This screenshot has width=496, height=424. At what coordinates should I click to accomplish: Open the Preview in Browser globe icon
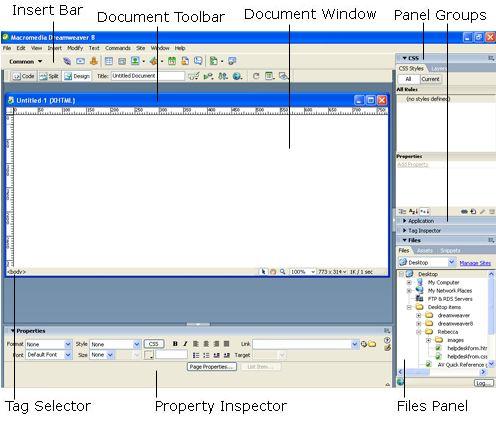237,76
